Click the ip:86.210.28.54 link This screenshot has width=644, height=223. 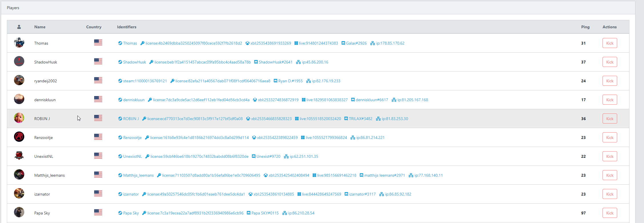click(301, 213)
